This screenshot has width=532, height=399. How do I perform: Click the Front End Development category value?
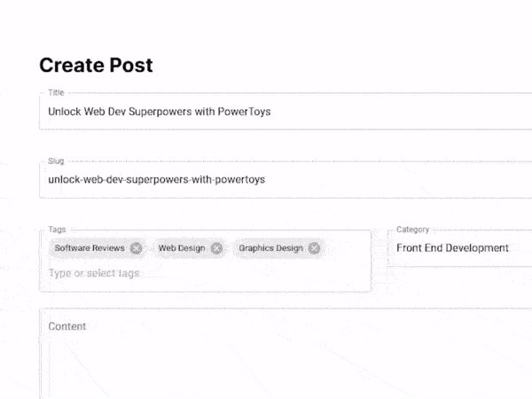click(452, 248)
